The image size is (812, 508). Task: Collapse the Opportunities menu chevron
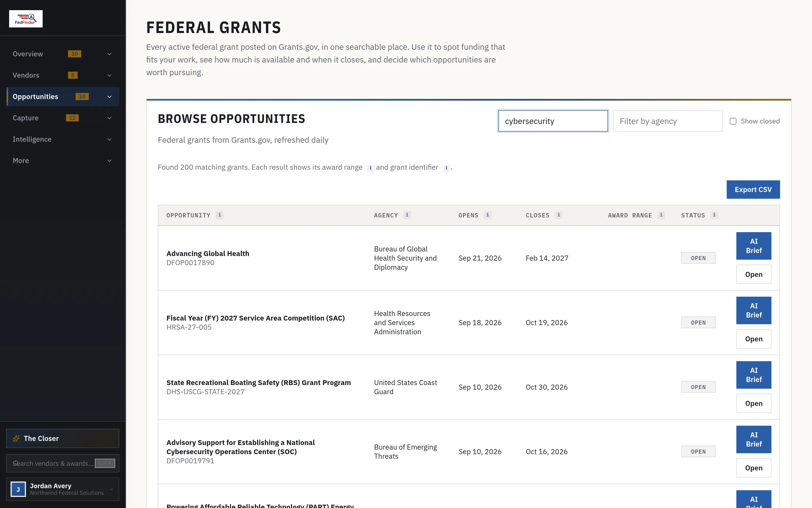[x=109, y=97]
